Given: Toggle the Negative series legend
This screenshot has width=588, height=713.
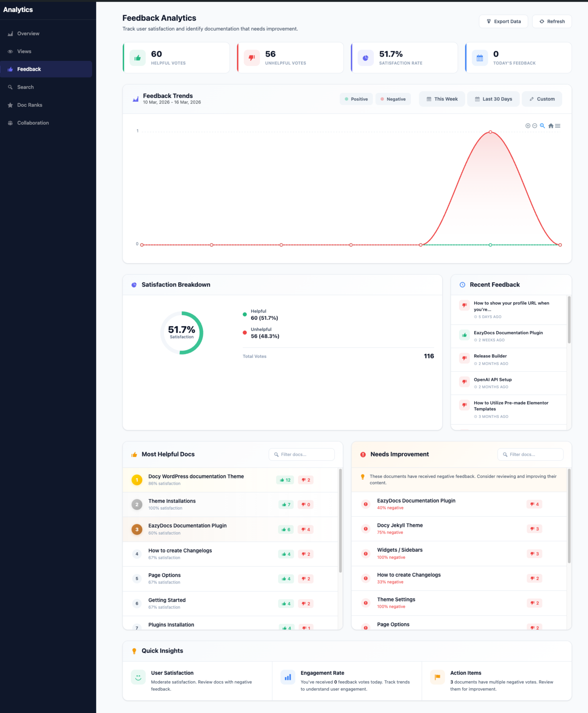Looking at the screenshot, I should pyautogui.click(x=393, y=99).
